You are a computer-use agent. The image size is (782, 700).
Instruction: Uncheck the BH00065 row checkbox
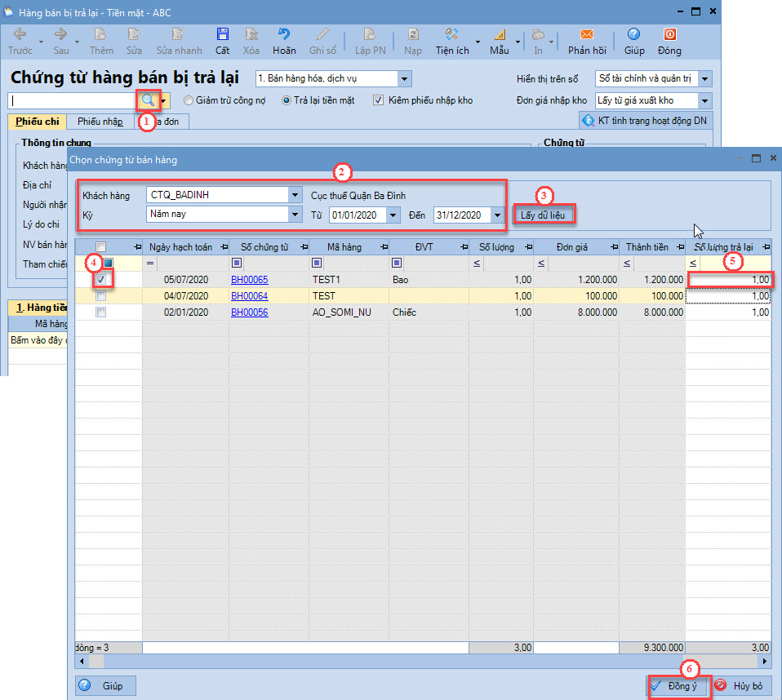(x=100, y=280)
